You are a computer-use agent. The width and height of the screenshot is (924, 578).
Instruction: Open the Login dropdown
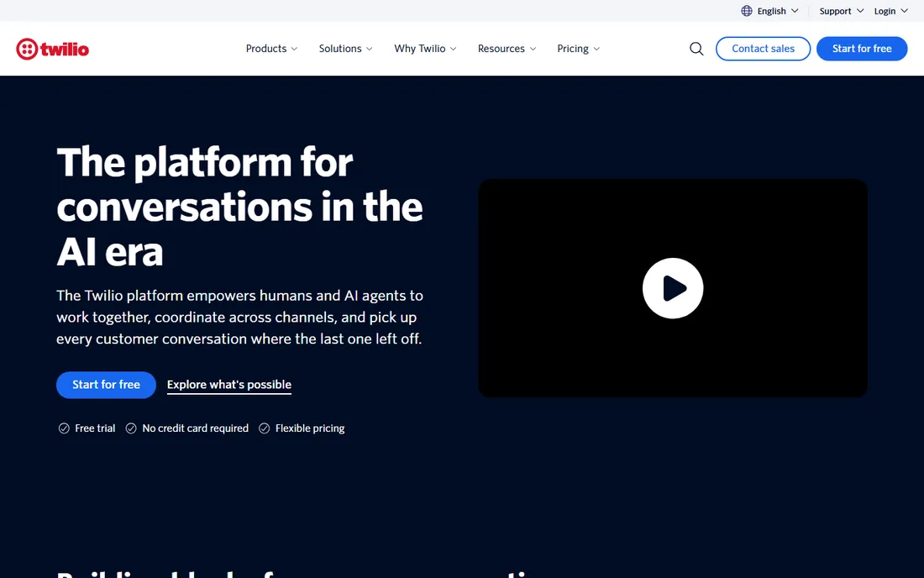[891, 11]
